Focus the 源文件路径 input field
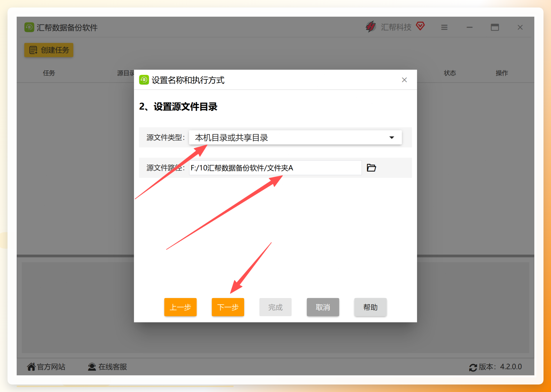 point(275,168)
